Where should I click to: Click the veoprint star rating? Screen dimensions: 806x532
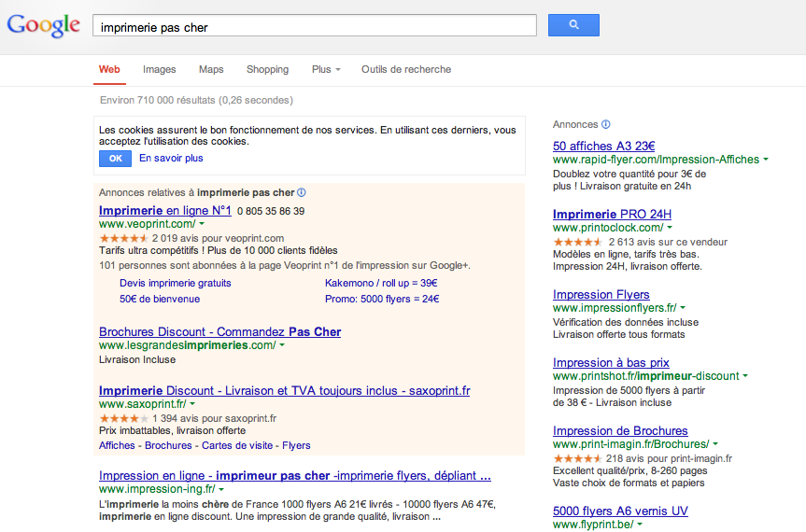[x=117, y=238]
